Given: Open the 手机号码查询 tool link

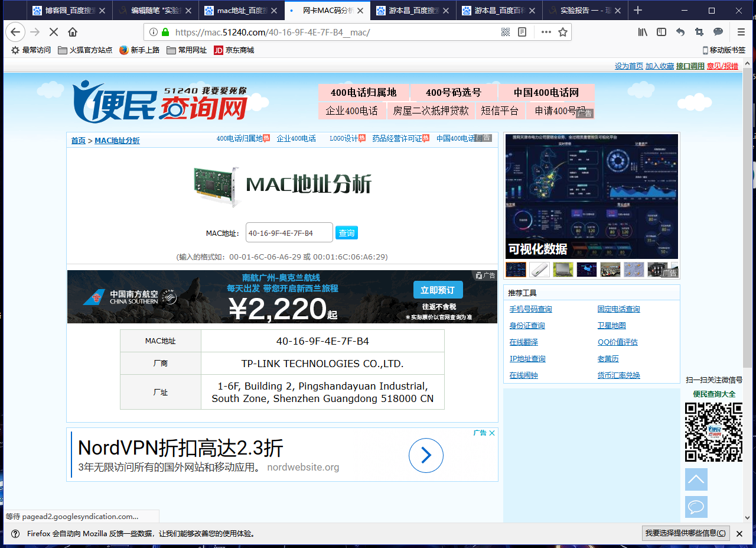Looking at the screenshot, I should (531, 309).
